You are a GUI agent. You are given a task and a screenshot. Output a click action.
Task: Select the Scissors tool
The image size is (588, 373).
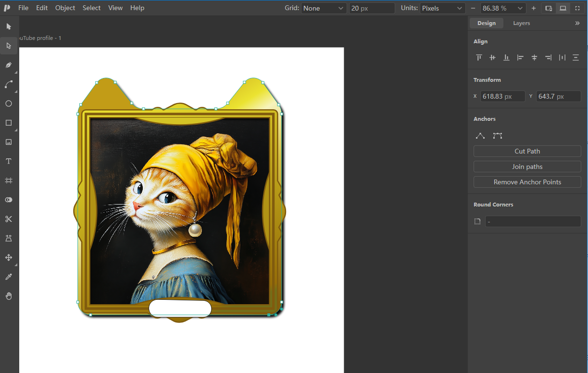tap(9, 219)
